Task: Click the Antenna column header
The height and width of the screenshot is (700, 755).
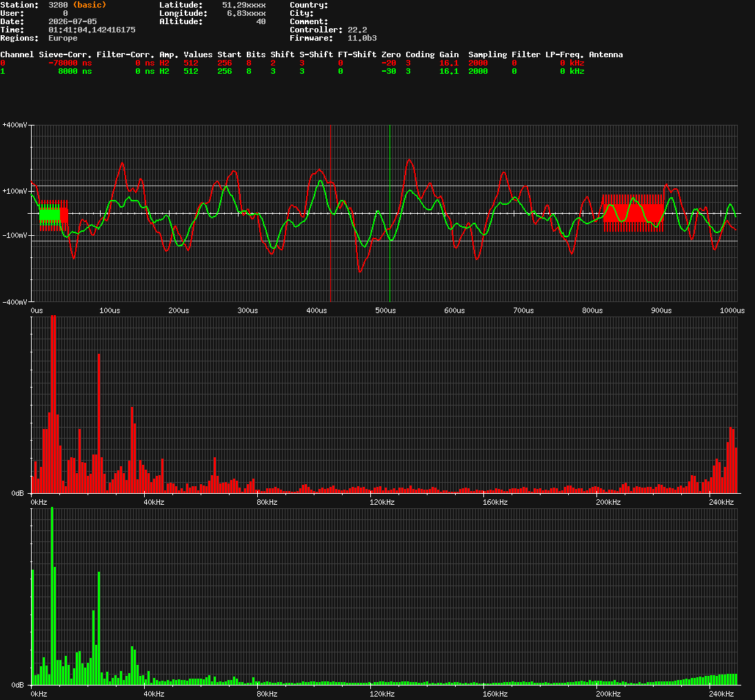Action: [x=606, y=54]
